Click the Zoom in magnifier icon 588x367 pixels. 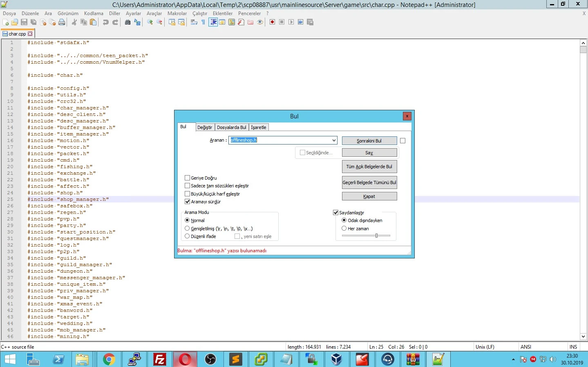pos(150,22)
